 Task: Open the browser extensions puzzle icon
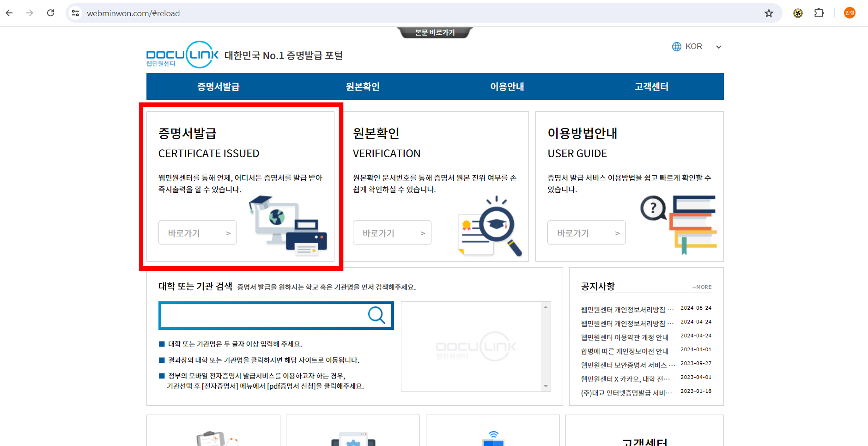pos(819,13)
